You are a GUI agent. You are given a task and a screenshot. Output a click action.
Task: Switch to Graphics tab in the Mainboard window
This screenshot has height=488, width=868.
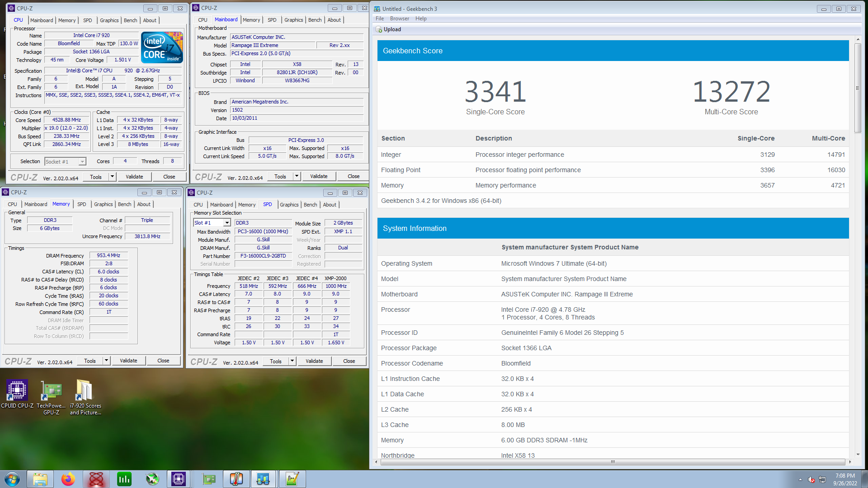pyautogui.click(x=293, y=20)
